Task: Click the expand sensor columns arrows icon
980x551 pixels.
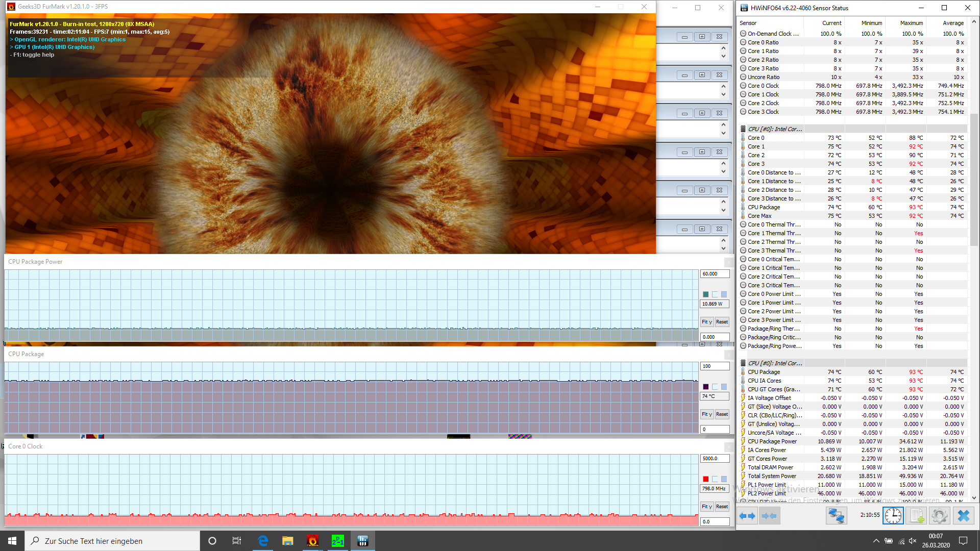Action: coord(747,516)
